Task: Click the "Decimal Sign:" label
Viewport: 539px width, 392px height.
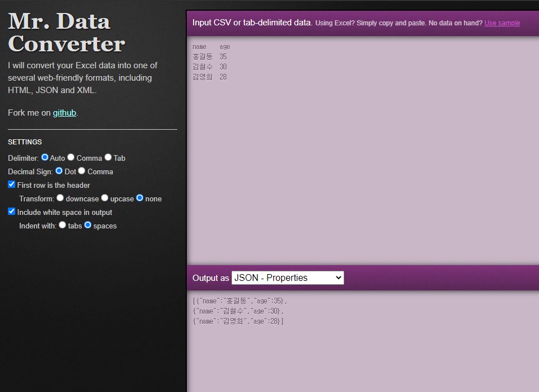Action: [30, 171]
